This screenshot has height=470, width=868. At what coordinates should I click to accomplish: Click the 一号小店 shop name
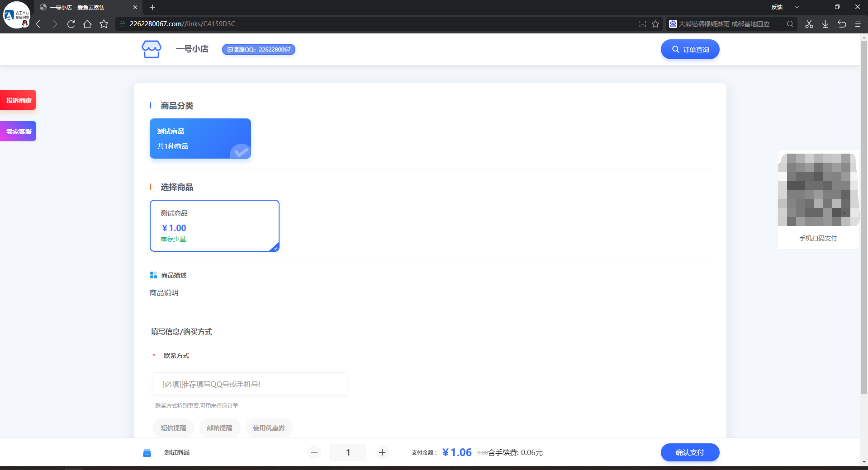[x=192, y=49]
